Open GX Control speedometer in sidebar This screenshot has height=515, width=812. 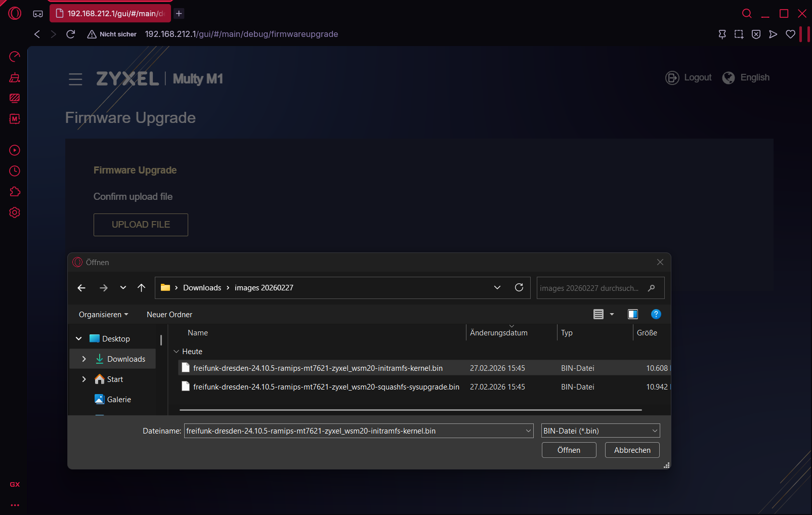click(15, 56)
